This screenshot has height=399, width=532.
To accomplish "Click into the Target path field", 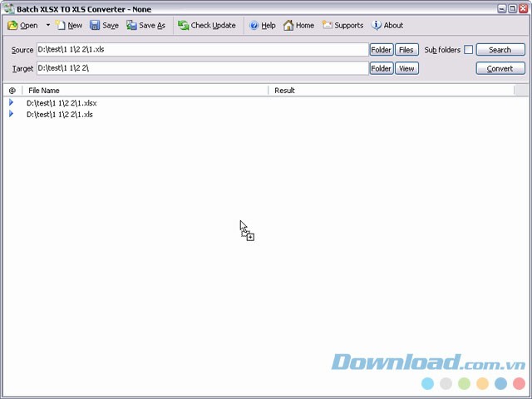I will point(203,68).
